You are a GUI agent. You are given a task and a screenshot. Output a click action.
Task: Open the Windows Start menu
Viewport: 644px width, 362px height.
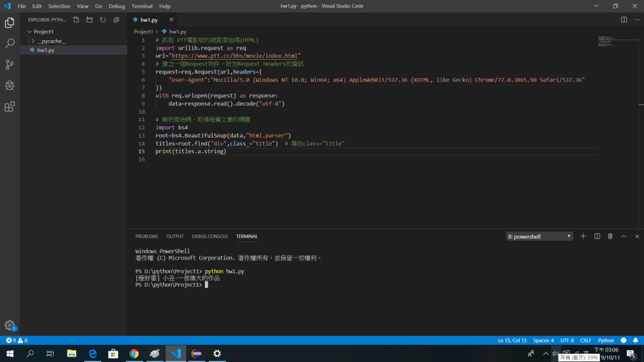coord(10,353)
